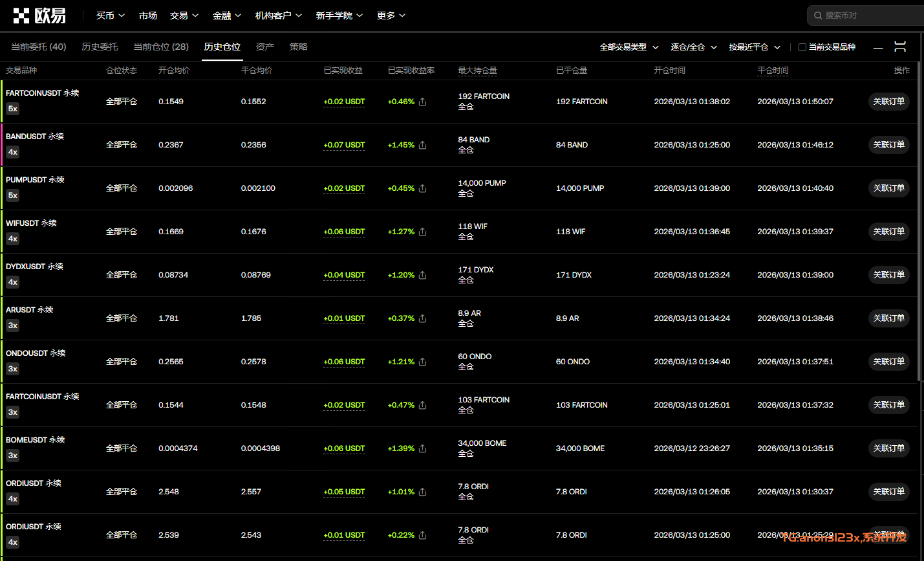Click share icon on WIFUSDT row

coord(422,232)
